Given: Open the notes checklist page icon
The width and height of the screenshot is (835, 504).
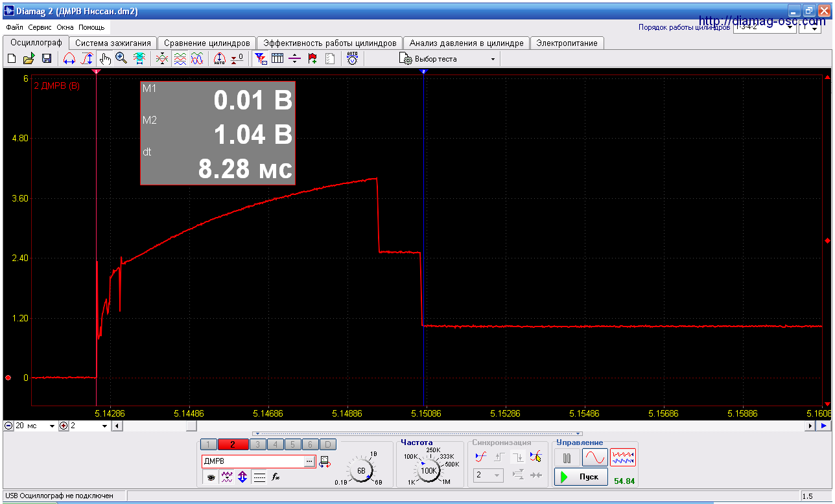Looking at the screenshot, I should click(330, 59).
